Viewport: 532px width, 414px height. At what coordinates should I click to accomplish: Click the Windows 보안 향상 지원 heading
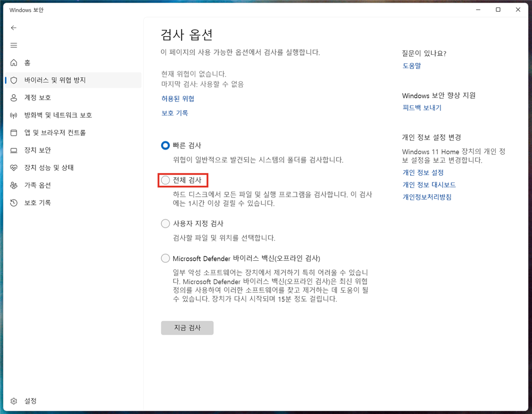[x=439, y=96]
